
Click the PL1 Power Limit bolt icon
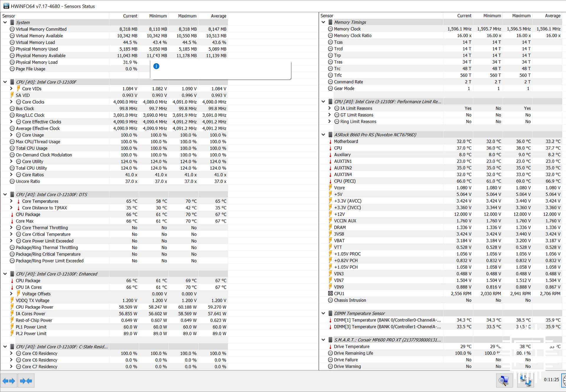[12, 327]
